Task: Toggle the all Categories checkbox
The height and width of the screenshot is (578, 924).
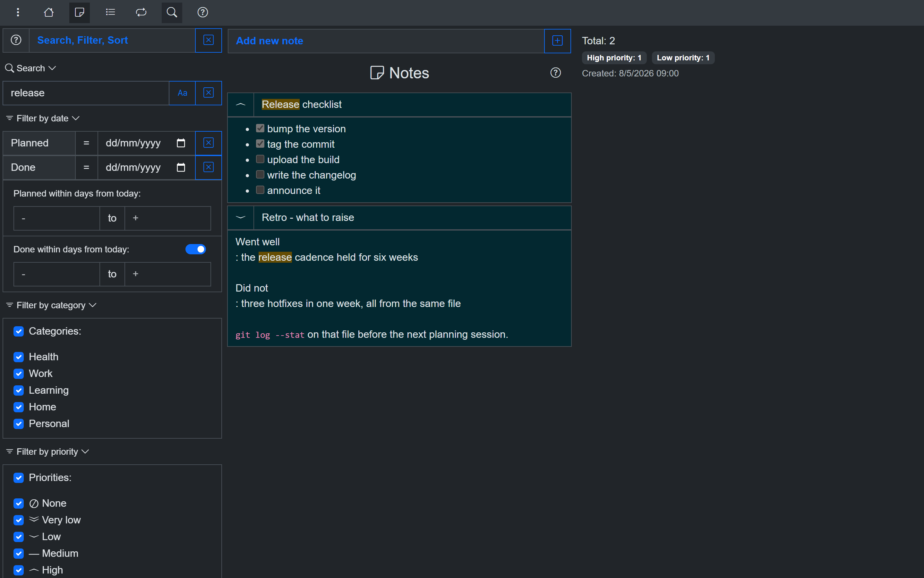Action: pos(19,331)
